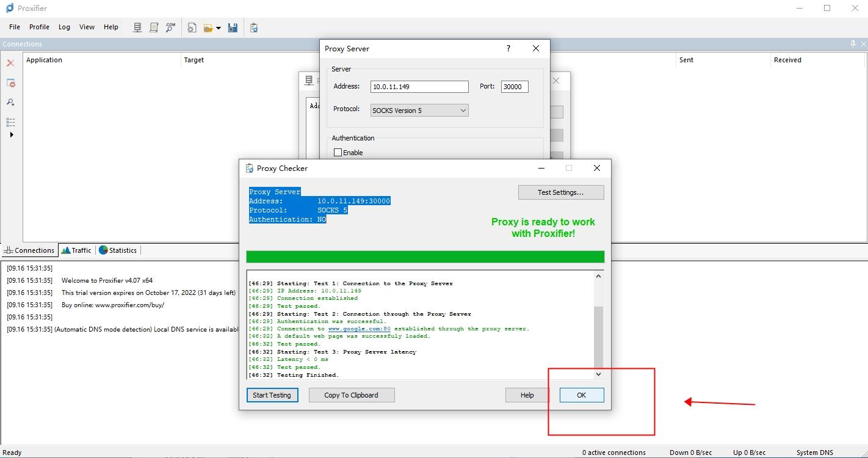Expand the arrow beside the Open Profile icon
The height and width of the screenshot is (458, 868).
click(218, 28)
